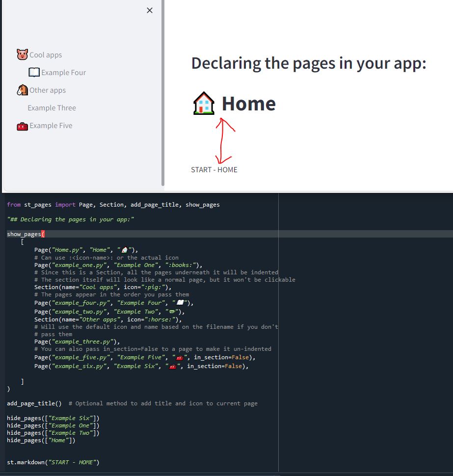
Task: Collapse the Other apps section
Action: 48,90
